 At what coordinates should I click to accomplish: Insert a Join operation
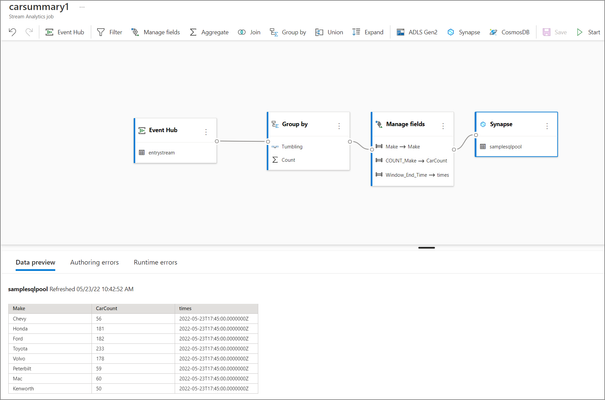pos(249,32)
